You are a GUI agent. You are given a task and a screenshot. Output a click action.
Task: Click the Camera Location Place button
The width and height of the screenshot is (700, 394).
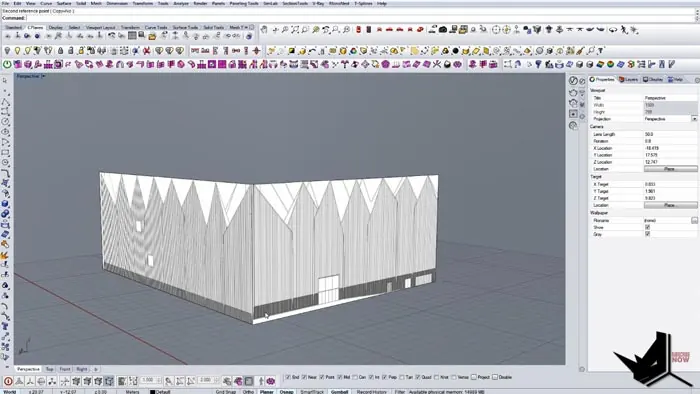pos(671,169)
